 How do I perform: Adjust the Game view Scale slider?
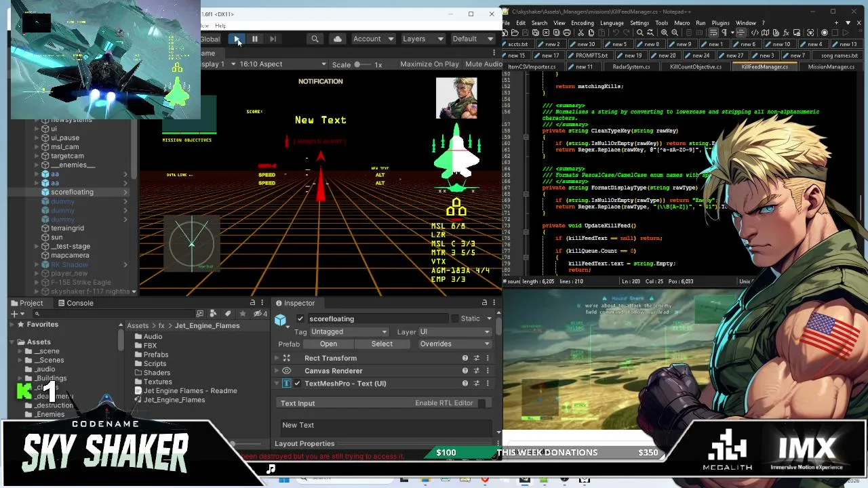pos(362,64)
